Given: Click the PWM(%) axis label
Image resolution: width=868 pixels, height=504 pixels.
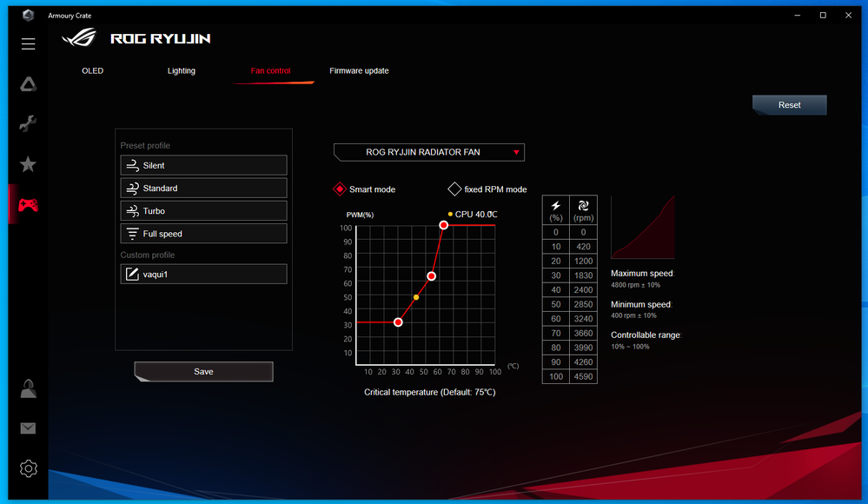Looking at the screenshot, I should pos(360,215).
